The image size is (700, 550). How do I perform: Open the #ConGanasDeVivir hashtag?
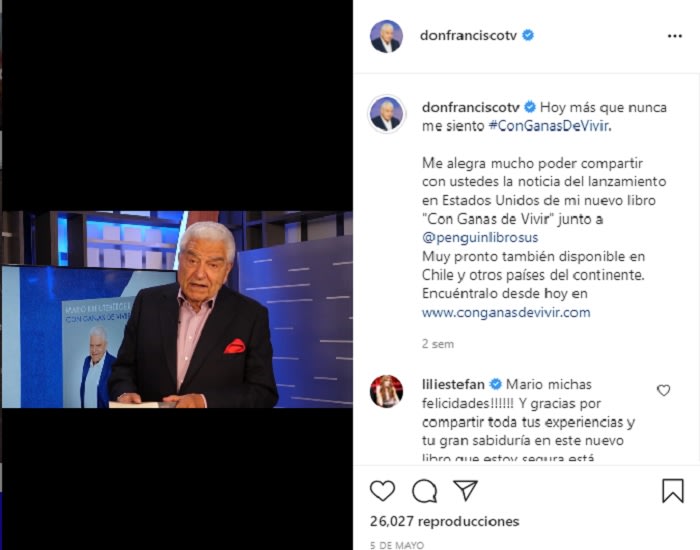click(x=550, y=126)
